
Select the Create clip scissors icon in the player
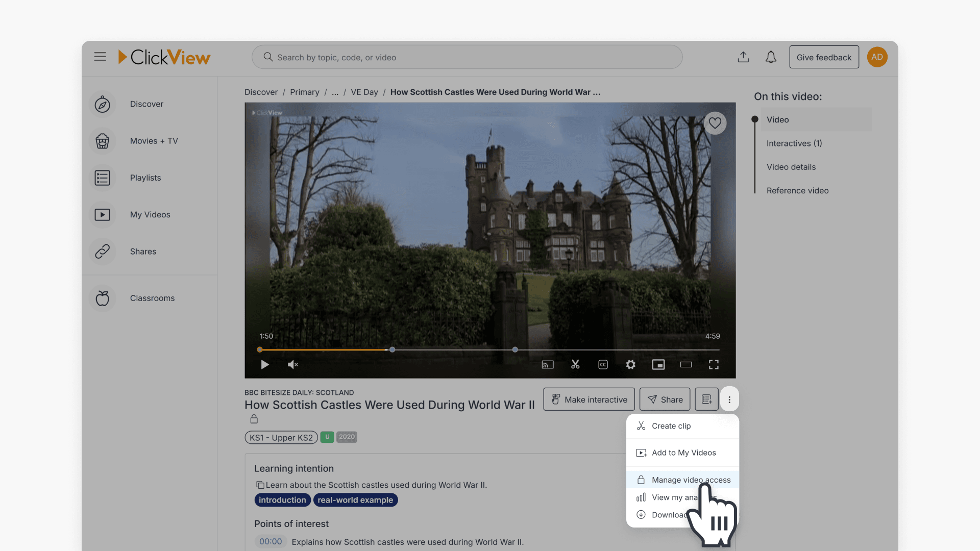click(575, 364)
